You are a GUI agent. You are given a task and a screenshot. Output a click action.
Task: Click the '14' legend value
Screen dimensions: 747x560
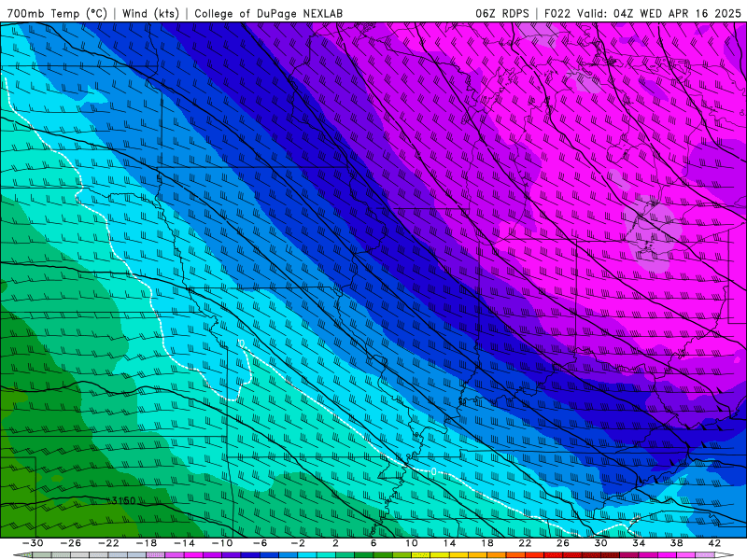pos(449,543)
